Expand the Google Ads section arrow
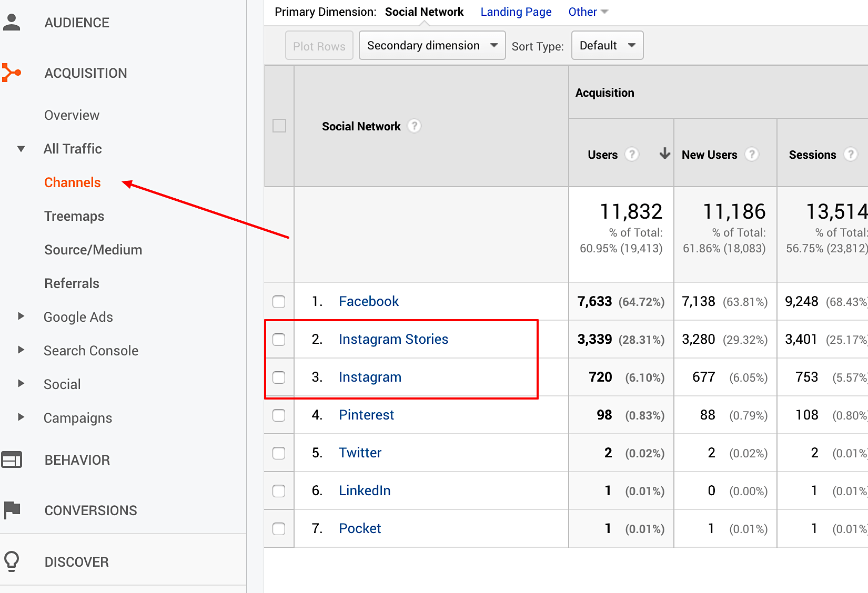Viewport: 868px width, 593px height. point(21,316)
